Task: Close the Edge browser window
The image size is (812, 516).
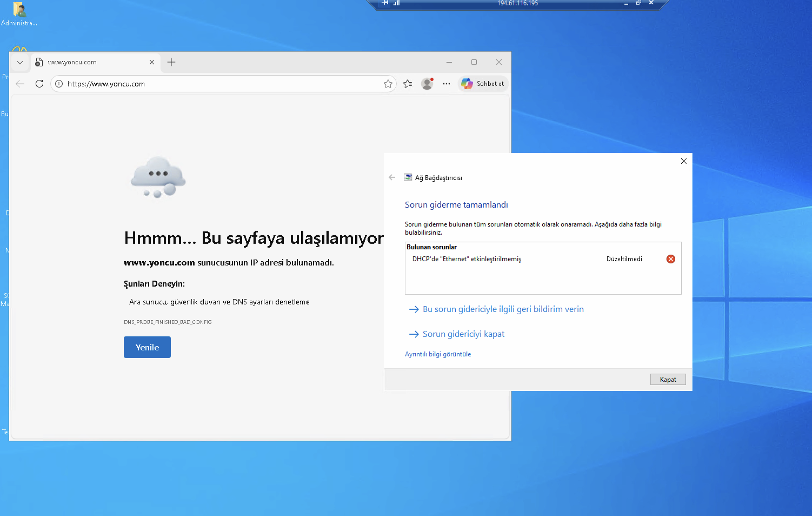Action: pos(499,62)
